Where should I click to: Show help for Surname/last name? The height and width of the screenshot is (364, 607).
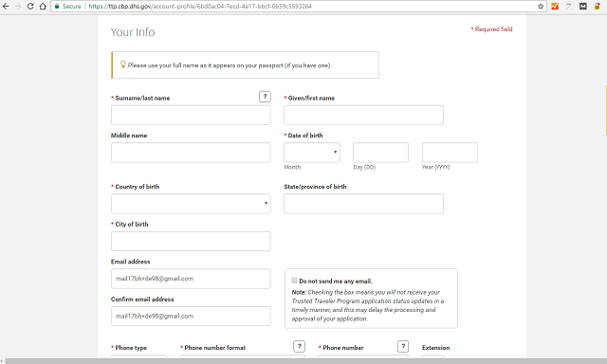click(x=265, y=97)
